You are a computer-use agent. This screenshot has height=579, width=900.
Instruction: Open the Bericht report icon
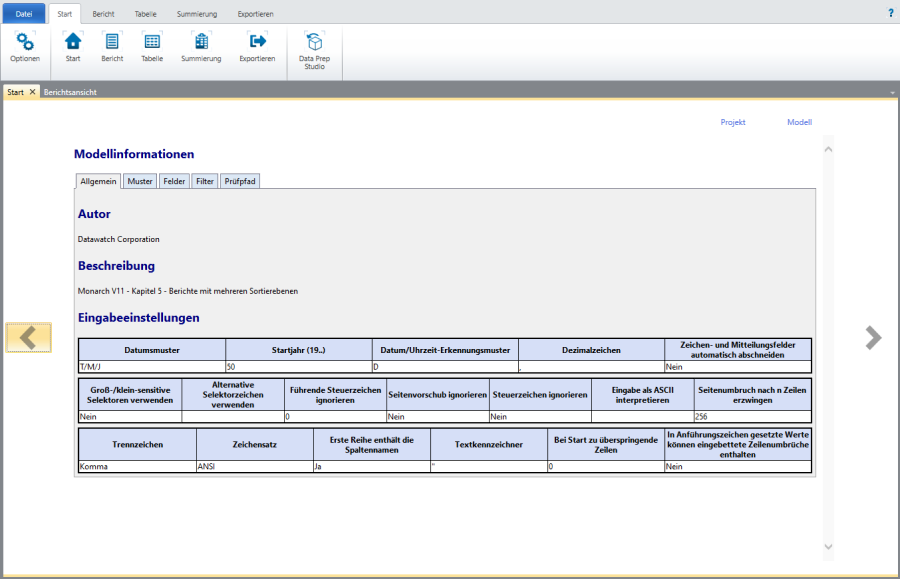tap(112, 42)
